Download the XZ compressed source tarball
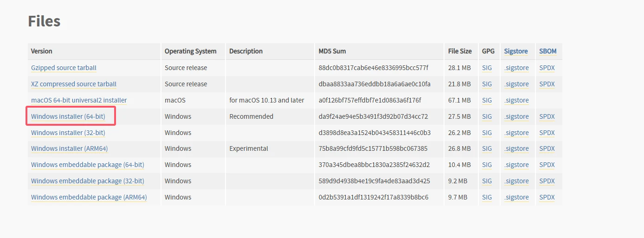The height and width of the screenshot is (238, 644). pyautogui.click(x=74, y=84)
